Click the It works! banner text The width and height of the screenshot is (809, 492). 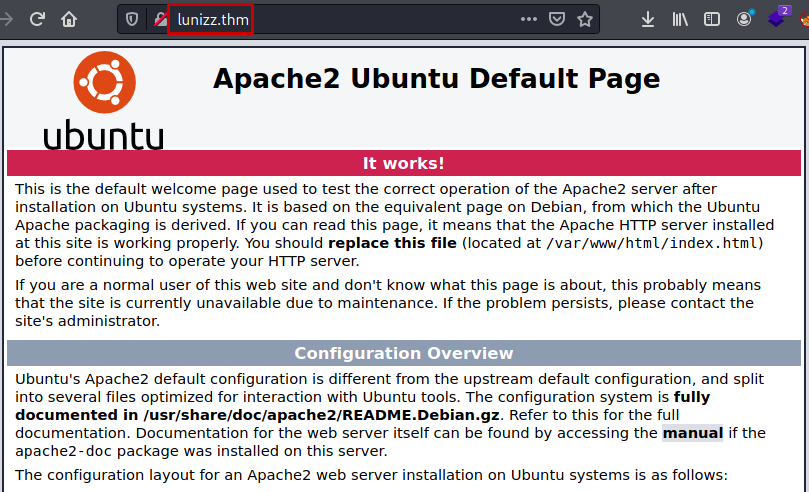pos(403,163)
